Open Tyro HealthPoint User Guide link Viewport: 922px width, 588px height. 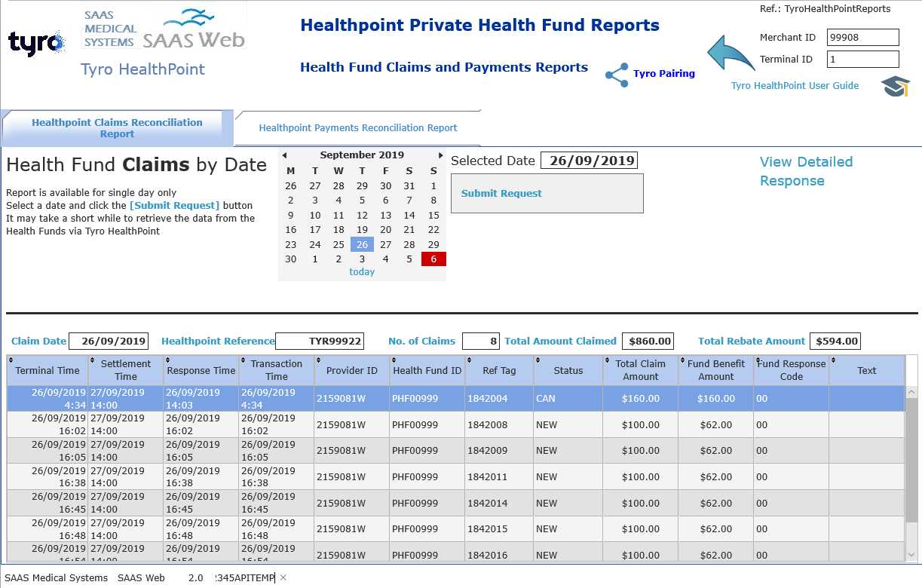tap(795, 86)
